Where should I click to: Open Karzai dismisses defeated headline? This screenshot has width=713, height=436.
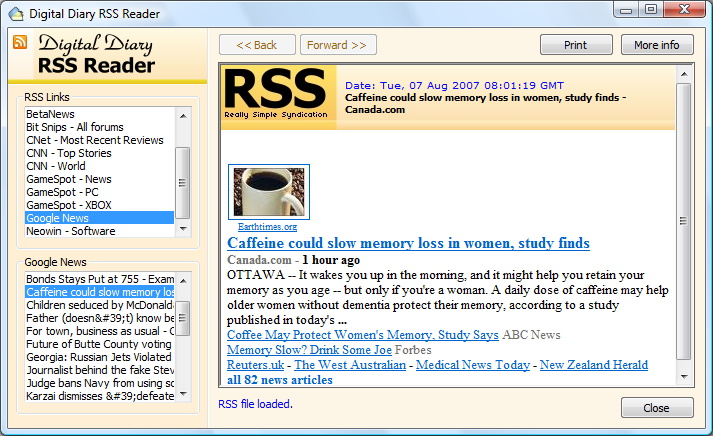(100, 396)
